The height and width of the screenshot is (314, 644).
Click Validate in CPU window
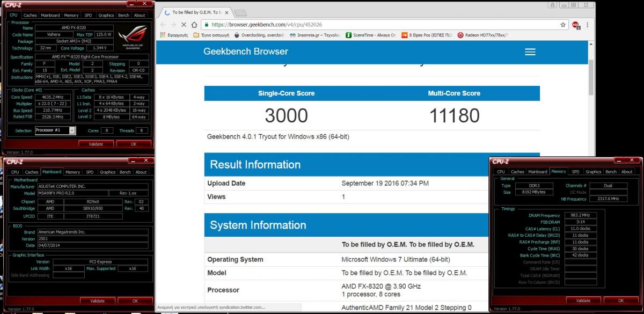point(96,144)
